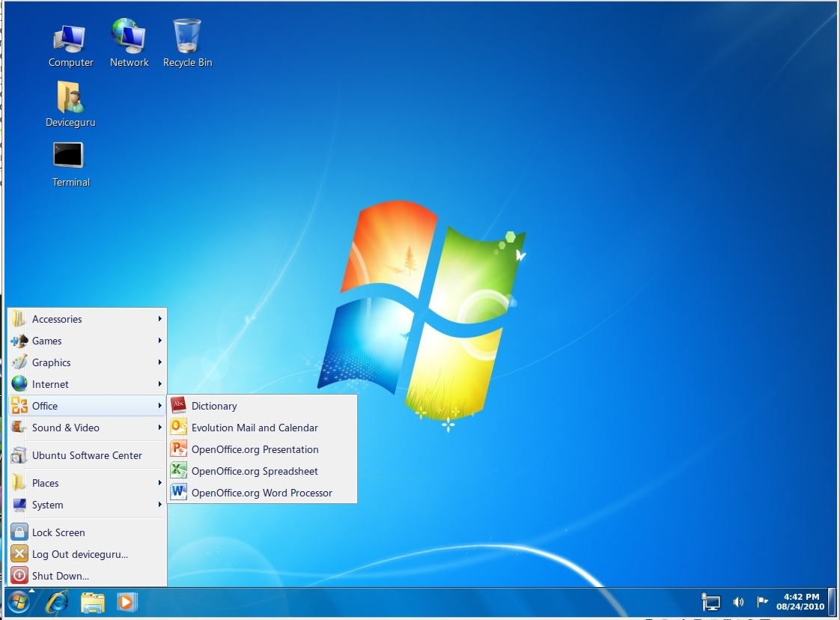This screenshot has width=840, height=620.
Task: Launch Evolution Mail and Calendar
Action: (x=262, y=428)
